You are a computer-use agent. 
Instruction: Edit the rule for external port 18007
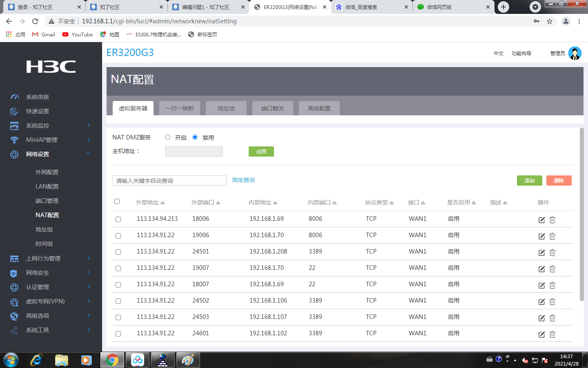(x=541, y=285)
